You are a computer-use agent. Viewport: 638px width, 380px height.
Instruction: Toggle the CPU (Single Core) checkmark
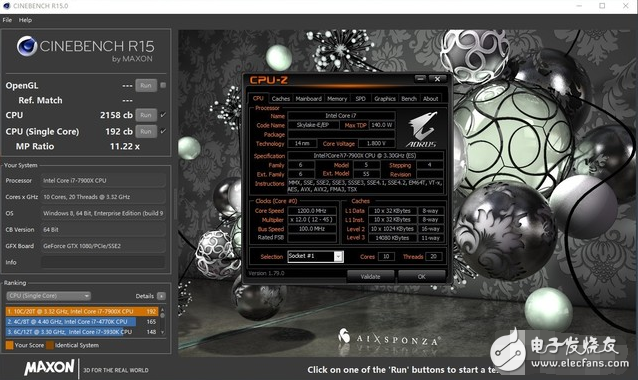click(x=163, y=131)
